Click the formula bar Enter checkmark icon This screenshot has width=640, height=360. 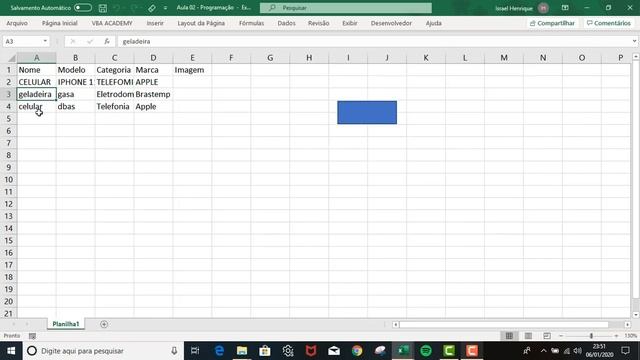[90, 41]
